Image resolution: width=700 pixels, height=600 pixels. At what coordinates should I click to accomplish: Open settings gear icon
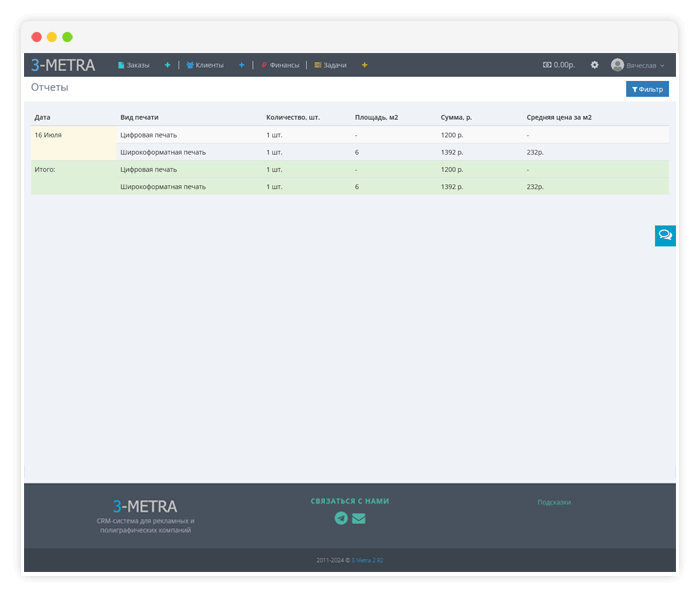[x=595, y=65]
